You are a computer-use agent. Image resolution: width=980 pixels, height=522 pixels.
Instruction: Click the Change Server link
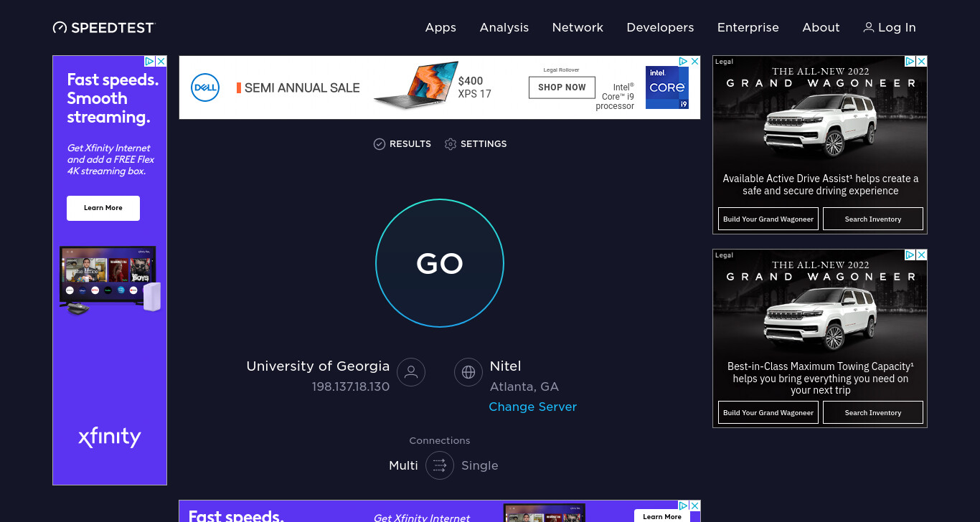(x=533, y=407)
